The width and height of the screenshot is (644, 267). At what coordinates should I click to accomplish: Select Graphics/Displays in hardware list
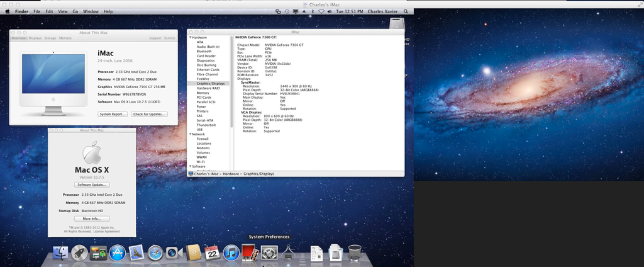click(x=210, y=84)
